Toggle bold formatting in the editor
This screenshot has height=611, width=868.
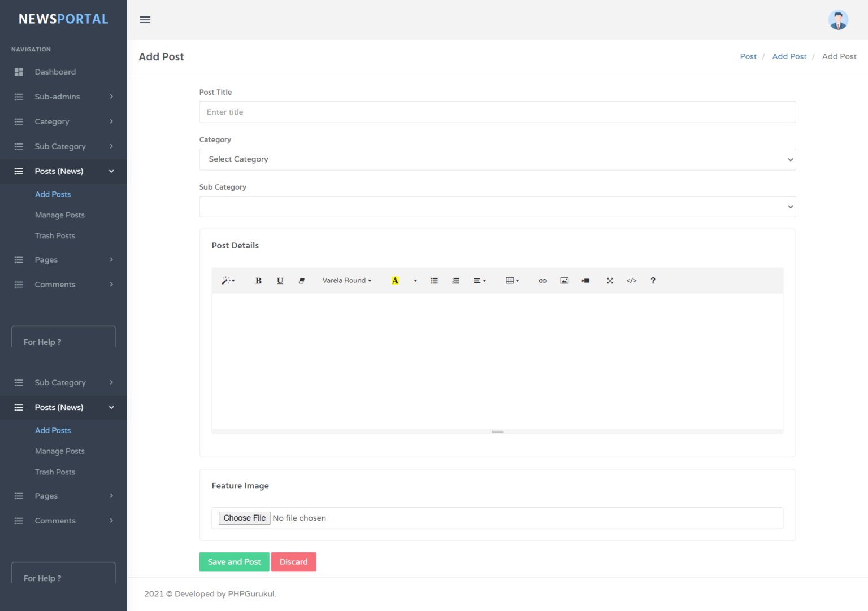tap(258, 280)
